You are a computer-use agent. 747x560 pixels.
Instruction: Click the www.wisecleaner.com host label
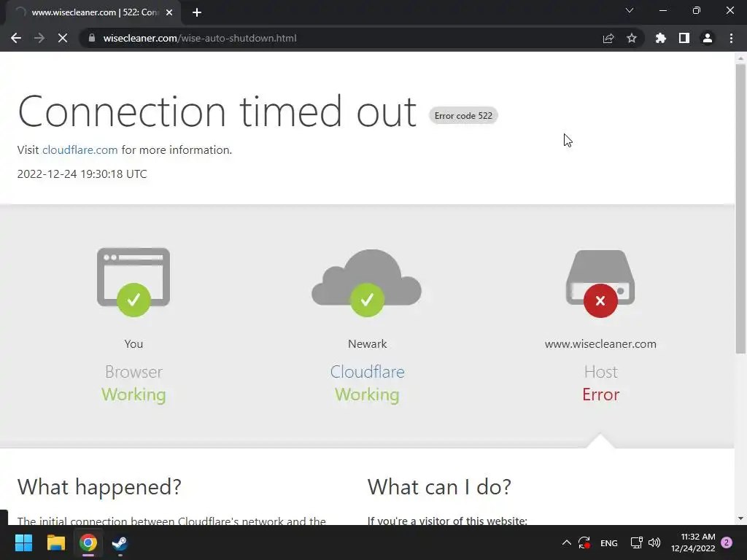point(600,344)
